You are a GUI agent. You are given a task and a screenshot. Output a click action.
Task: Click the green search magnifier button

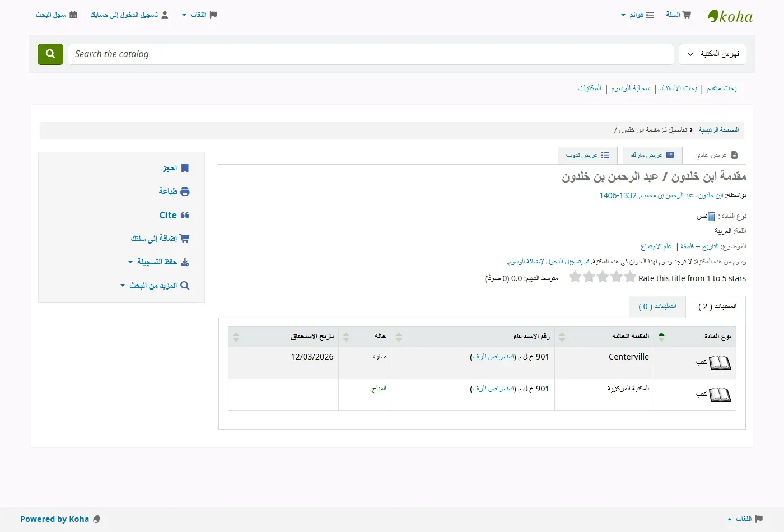(50, 54)
